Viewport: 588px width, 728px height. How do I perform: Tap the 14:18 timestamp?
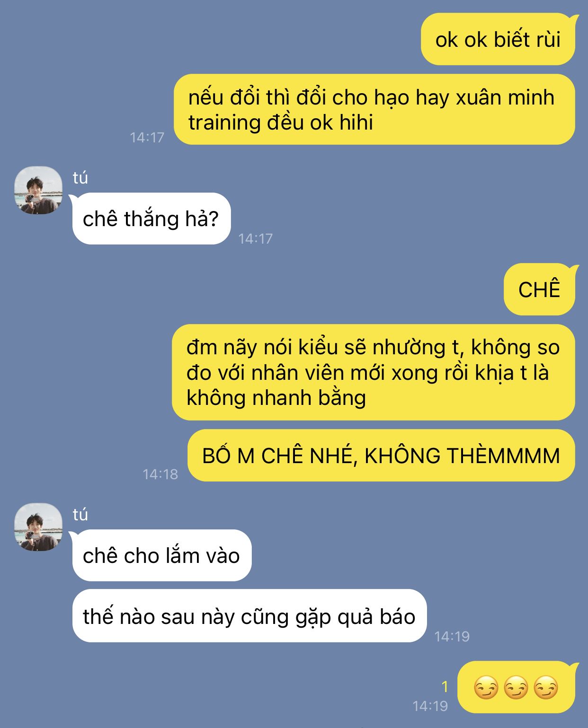(x=160, y=474)
